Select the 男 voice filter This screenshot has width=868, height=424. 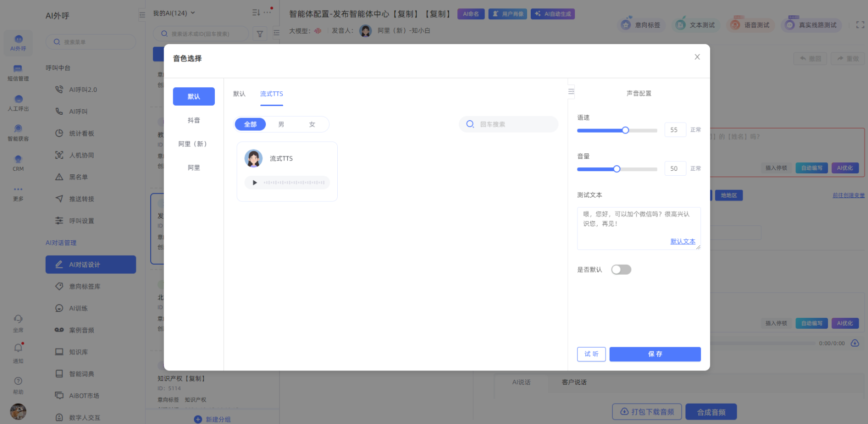click(x=281, y=125)
